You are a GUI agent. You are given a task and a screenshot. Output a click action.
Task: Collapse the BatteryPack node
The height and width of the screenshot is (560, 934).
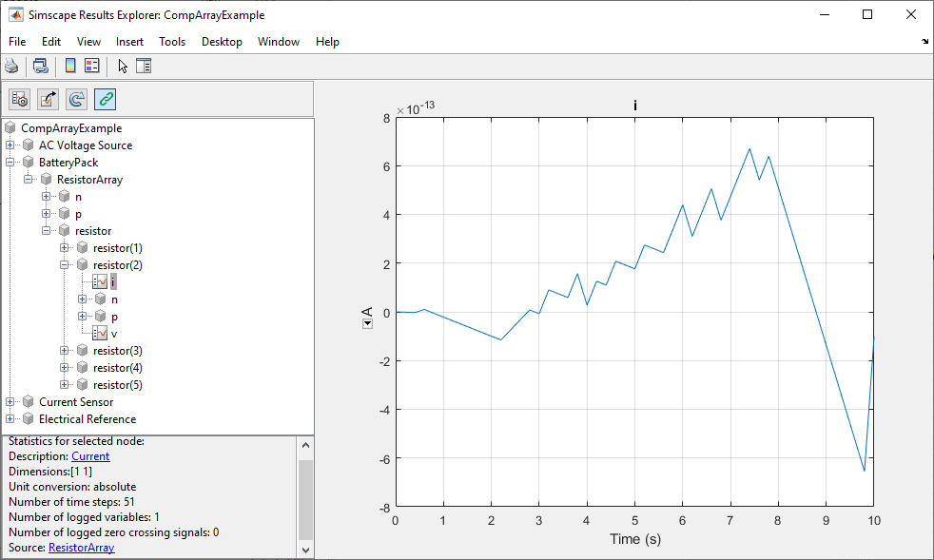pos(10,162)
